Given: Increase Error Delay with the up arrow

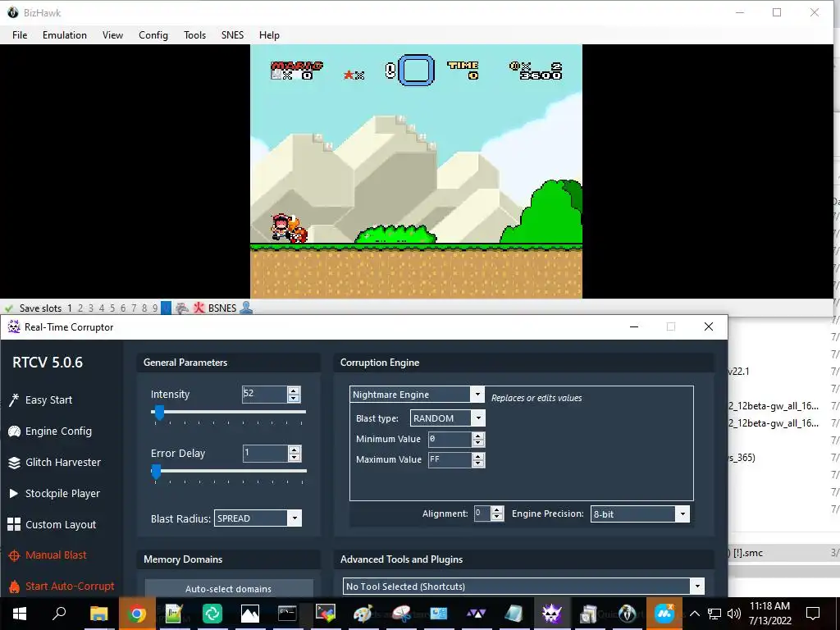Looking at the screenshot, I should 294,450.
